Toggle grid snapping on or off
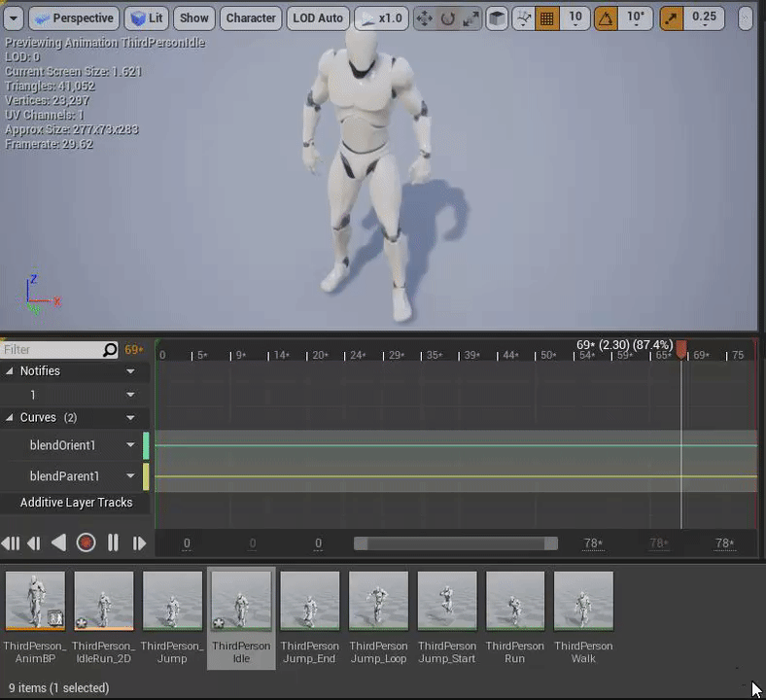Viewport: 766px width, 700px height. [x=546, y=18]
